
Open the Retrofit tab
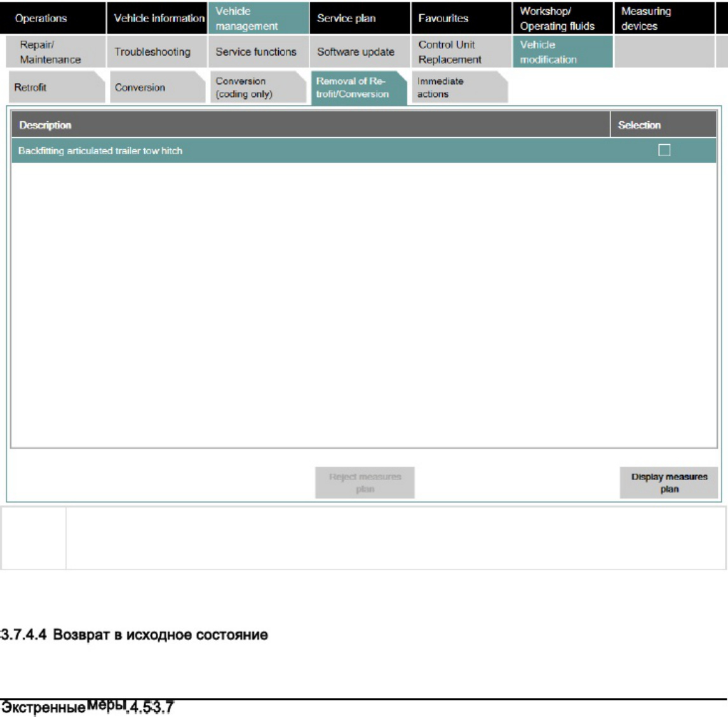coord(57,87)
